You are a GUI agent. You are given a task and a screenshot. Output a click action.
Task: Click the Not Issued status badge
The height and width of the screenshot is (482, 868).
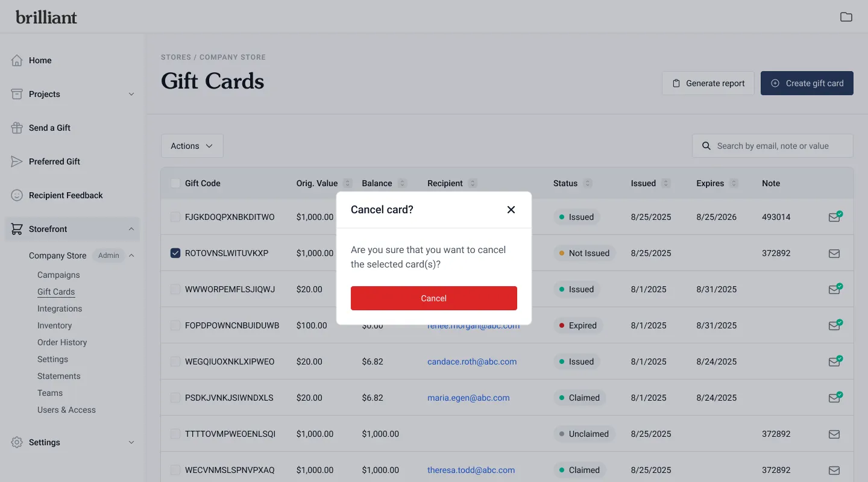pos(584,253)
